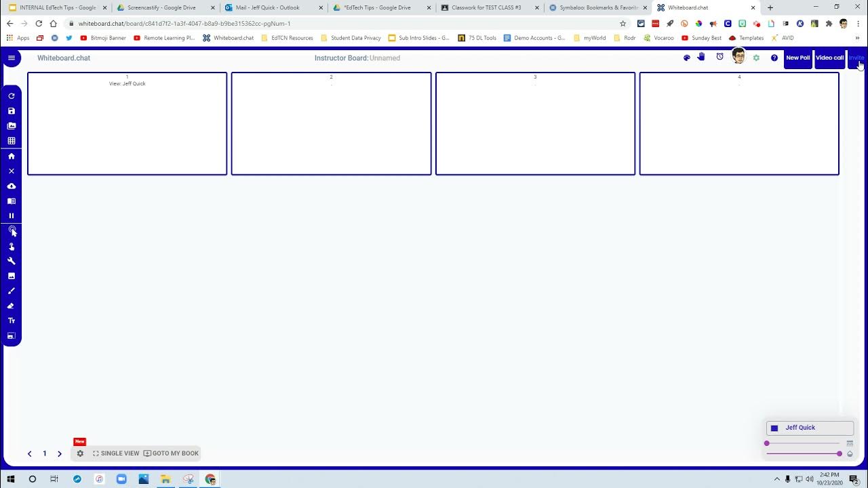Open the help question mark icon
The image size is (868, 488).
point(774,58)
